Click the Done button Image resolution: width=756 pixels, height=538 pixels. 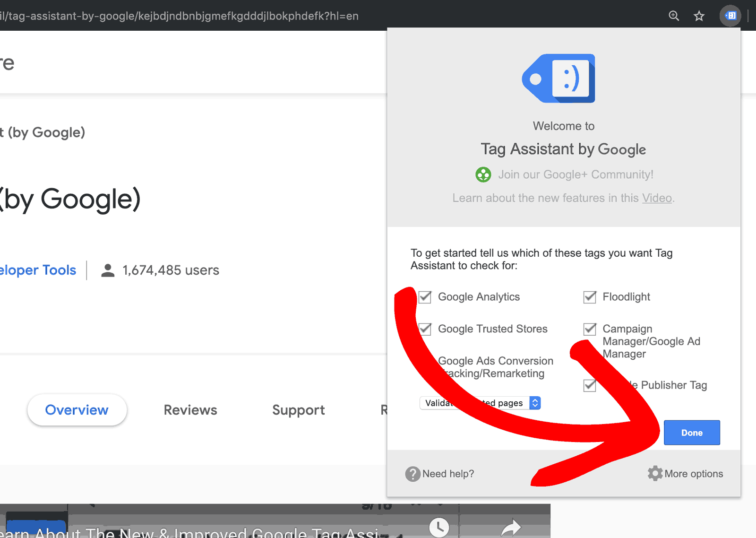(x=691, y=432)
